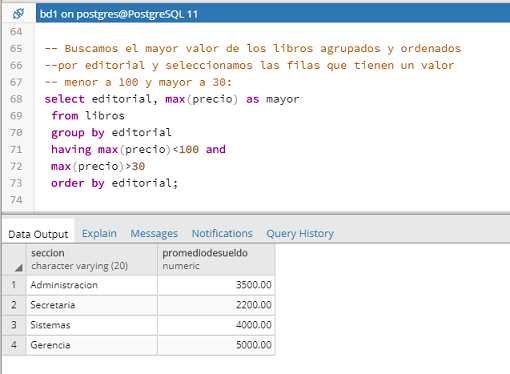
Task: Click the connection status icon beside bd1
Action: point(18,14)
